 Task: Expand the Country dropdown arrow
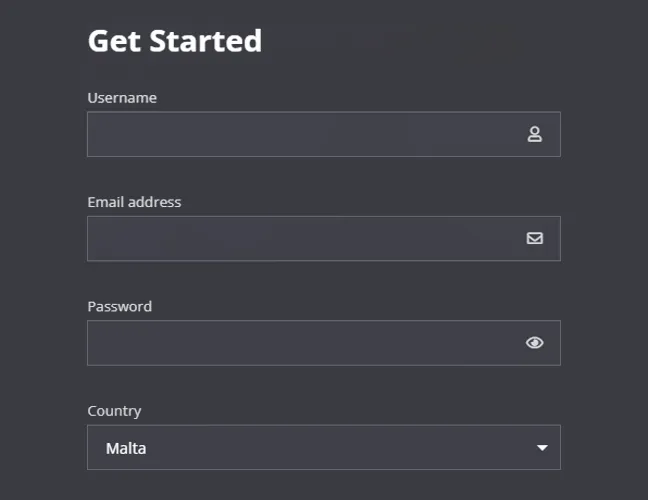(x=542, y=448)
